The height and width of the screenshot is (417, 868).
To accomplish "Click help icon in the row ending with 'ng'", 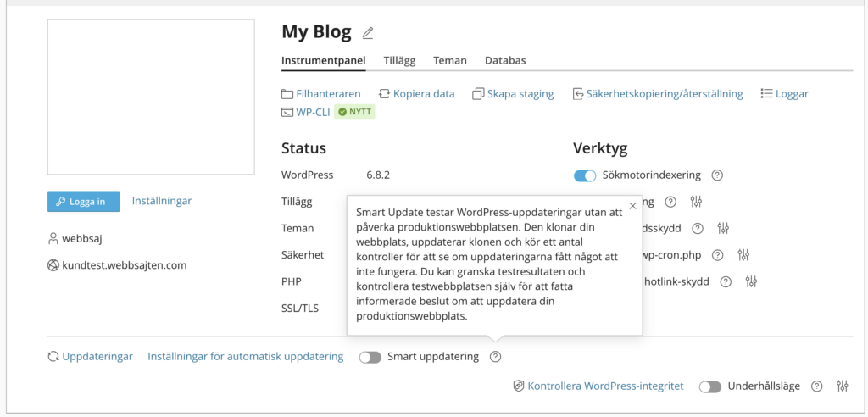I will 670,202.
